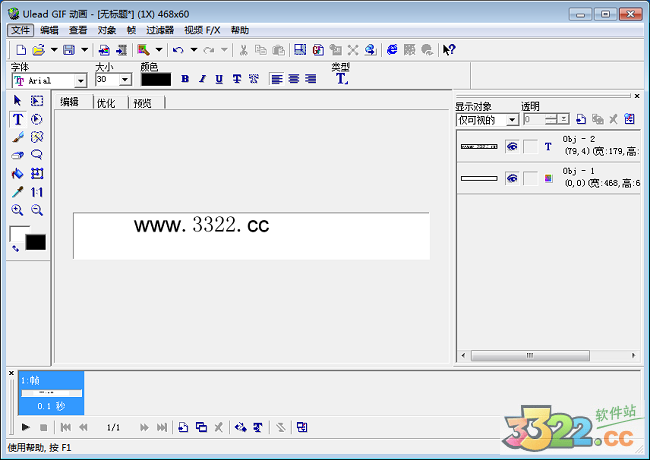
Task: Open the 对象 menu
Action: (x=107, y=30)
